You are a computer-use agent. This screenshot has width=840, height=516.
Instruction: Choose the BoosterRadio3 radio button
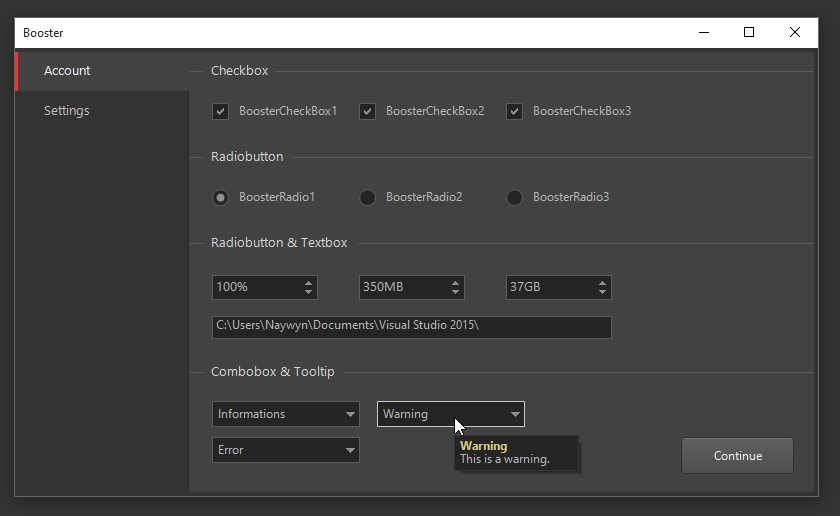click(x=514, y=197)
